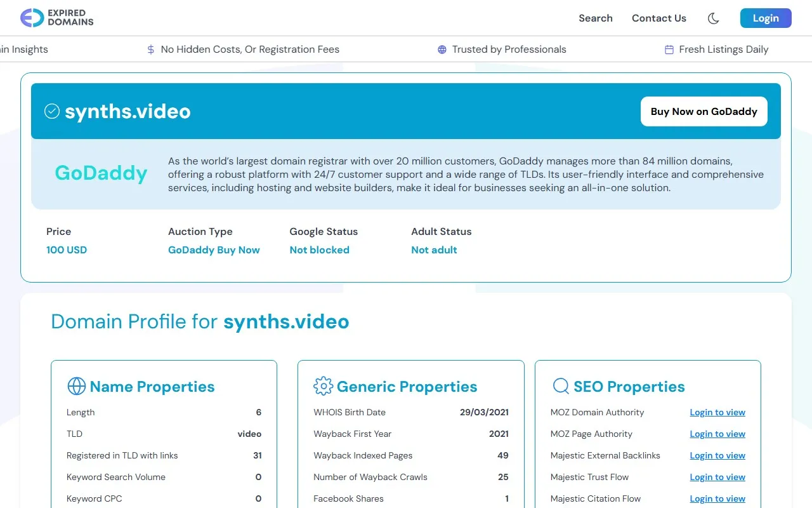Click Login to view for Majestic External Backlinks
Viewport: 812px width, 508px height.
click(717, 456)
